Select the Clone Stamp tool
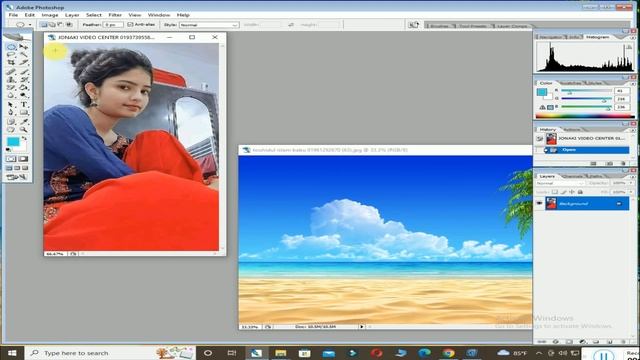The width and height of the screenshot is (640, 360). click(11, 80)
